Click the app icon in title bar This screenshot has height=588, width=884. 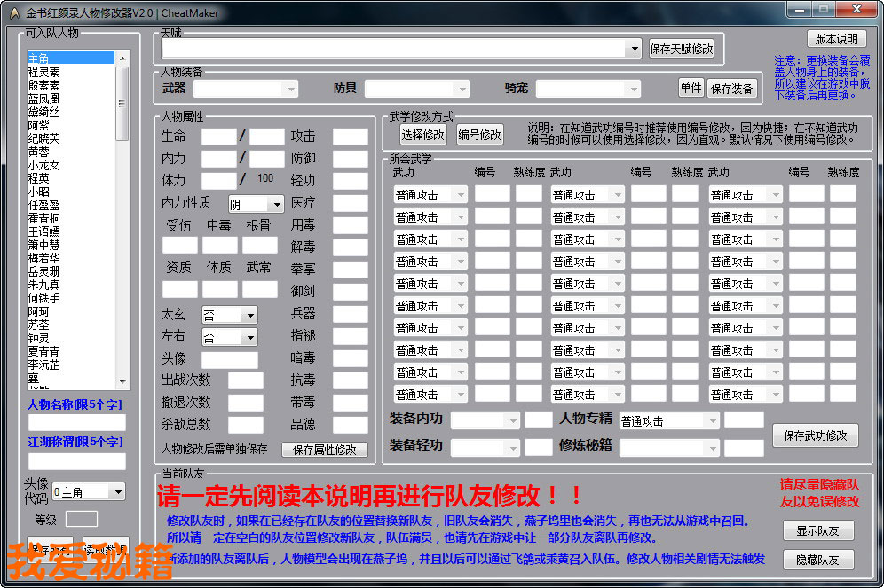(12, 13)
